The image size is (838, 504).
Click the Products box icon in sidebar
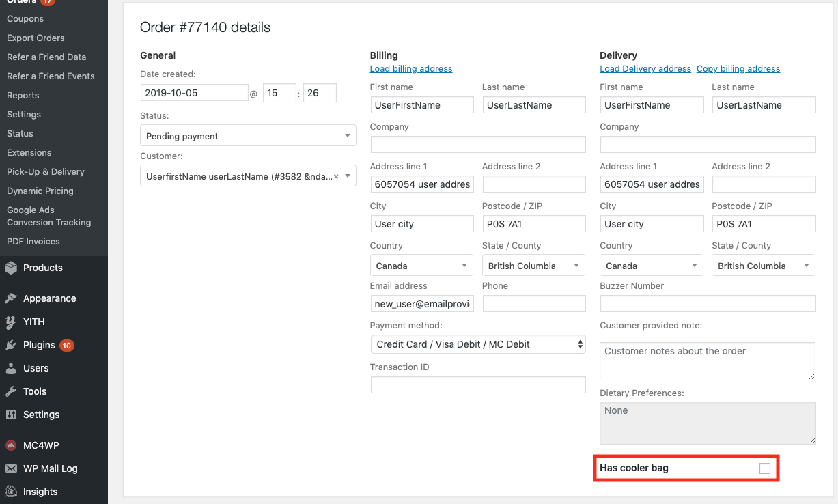tap(11, 268)
